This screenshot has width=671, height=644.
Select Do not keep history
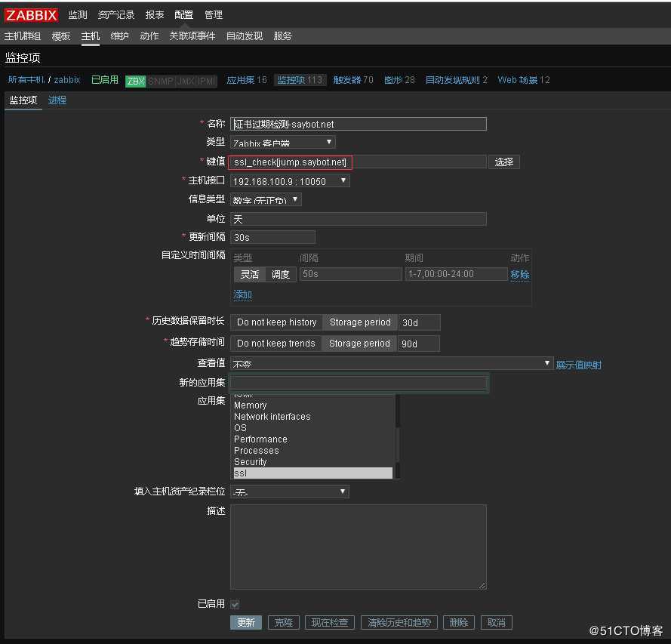(x=276, y=322)
